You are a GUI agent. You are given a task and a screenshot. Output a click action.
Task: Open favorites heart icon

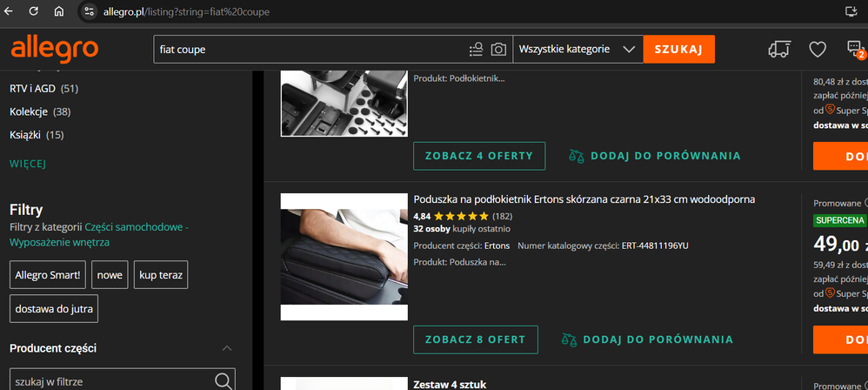coord(817,50)
